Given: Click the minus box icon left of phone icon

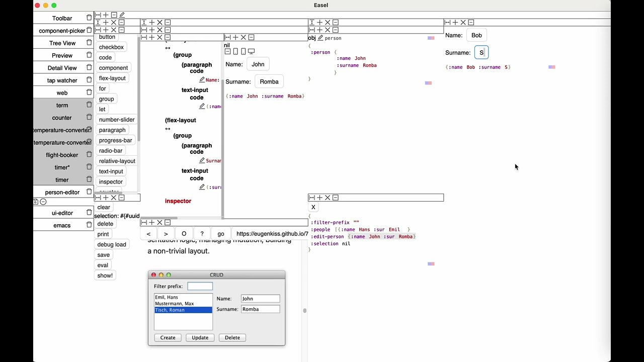Looking at the screenshot, I should point(227,51).
